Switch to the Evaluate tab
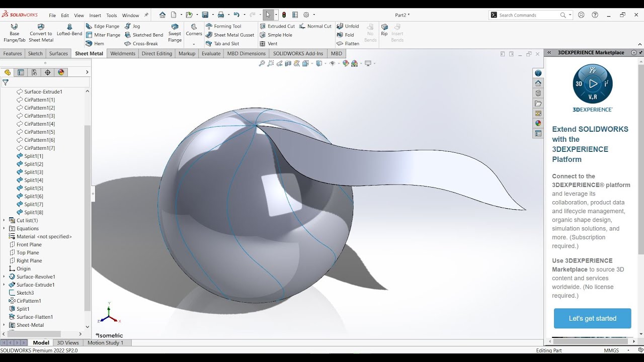644x362 pixels. (211, 53)
